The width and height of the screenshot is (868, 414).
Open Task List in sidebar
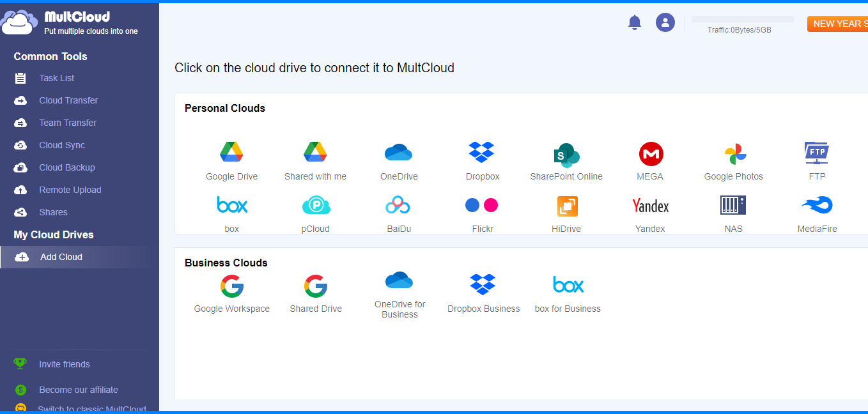[56, 78]
